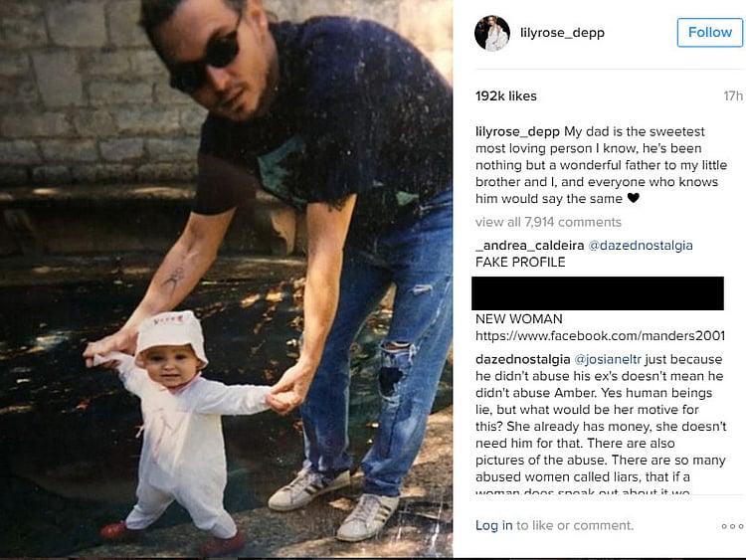Open the @dazednostalgia mention
This screenshot has height=560, width=746.
[x=641, y=246]
